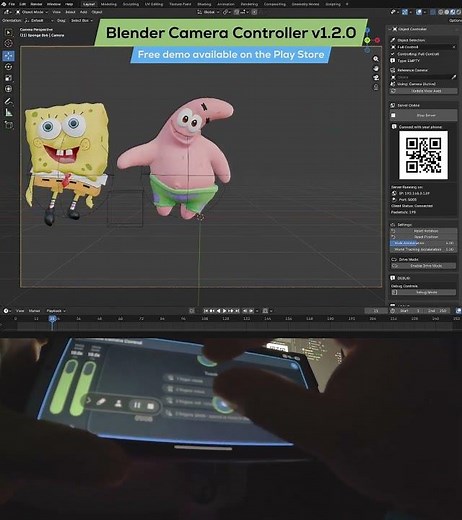Open the File menu
The height and width of the screenshot is (520, 462).
tap(12, 4)
